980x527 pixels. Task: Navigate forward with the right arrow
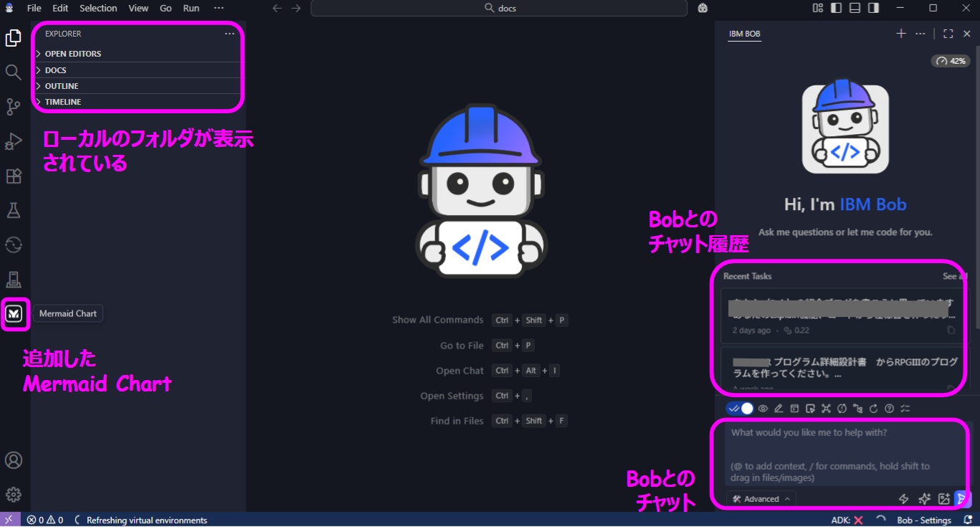point(296,8)
